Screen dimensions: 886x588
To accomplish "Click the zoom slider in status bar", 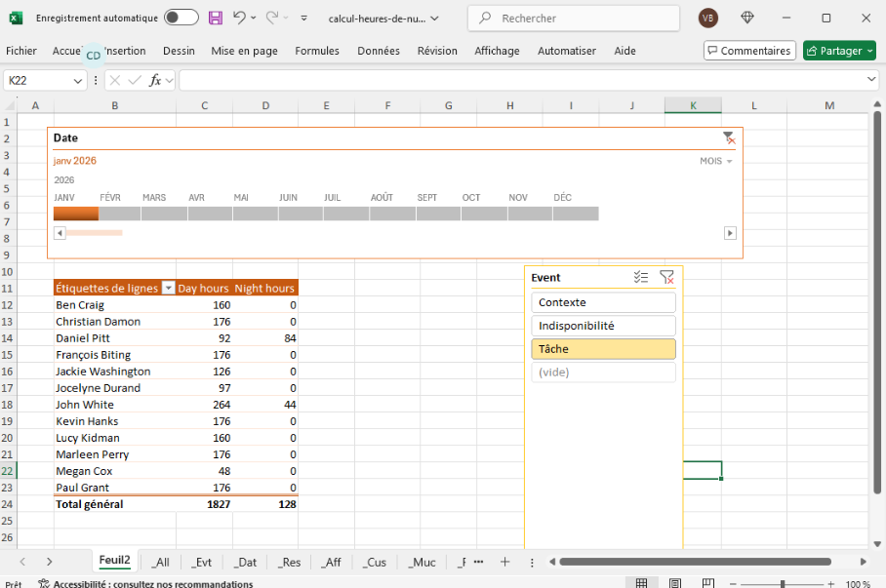I will pos(783,583).
